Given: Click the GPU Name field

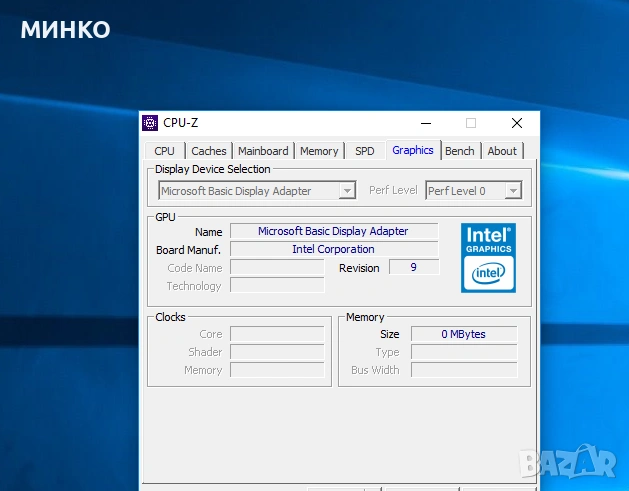Looking at the screenshot, I should tap(333, 231).
